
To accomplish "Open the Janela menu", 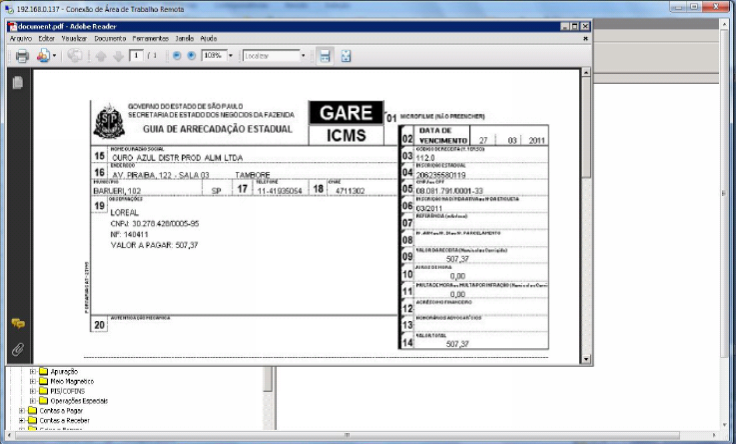I will click(185, 39).
